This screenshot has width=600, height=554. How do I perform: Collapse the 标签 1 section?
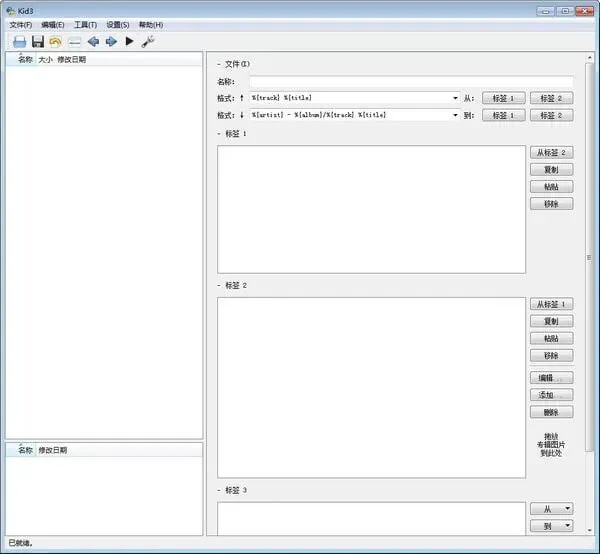(x=219, y=134)
